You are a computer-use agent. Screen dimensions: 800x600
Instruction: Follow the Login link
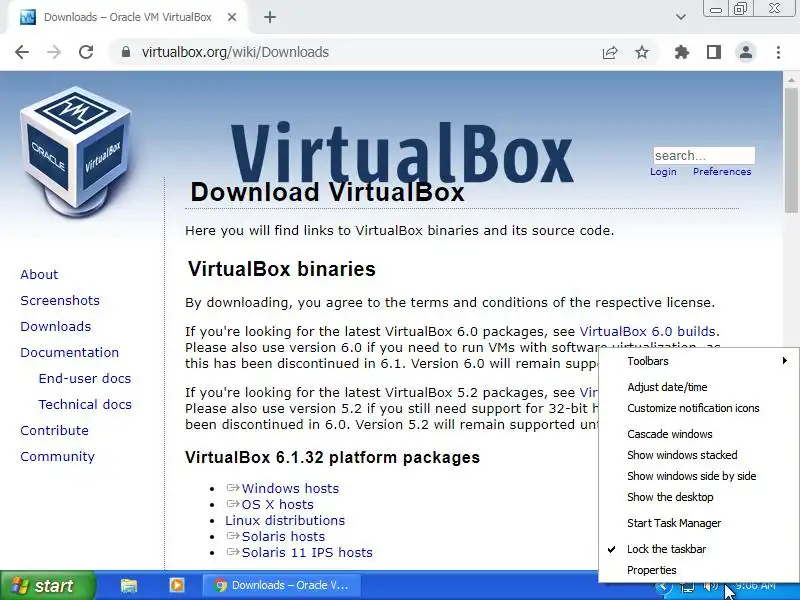(x=663, y=171)
